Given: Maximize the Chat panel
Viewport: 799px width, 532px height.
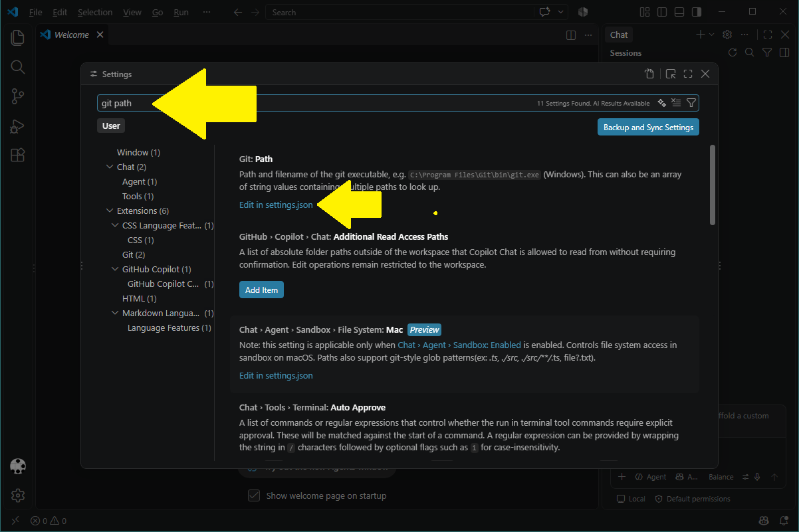Looking at the screenshot, I should pos(768,35).
